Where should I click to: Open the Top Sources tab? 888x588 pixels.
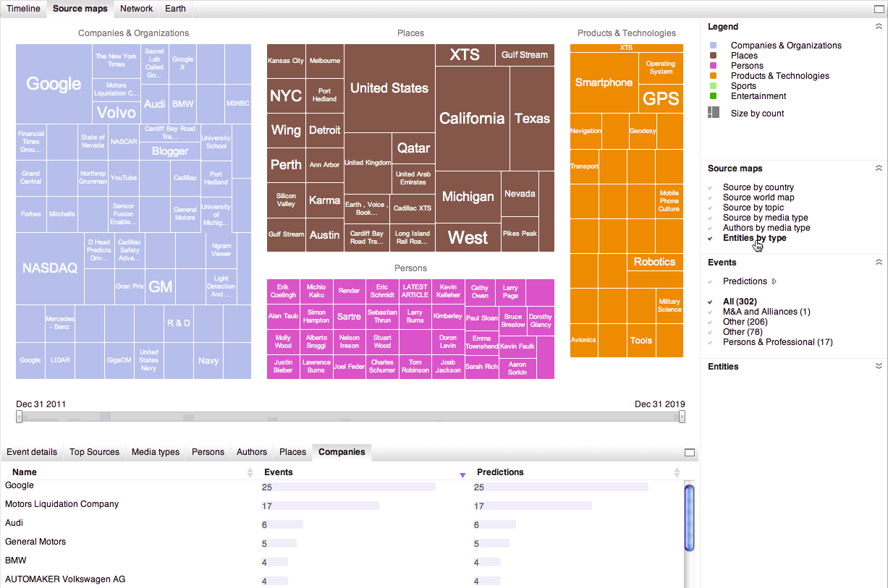click(94, 452)
